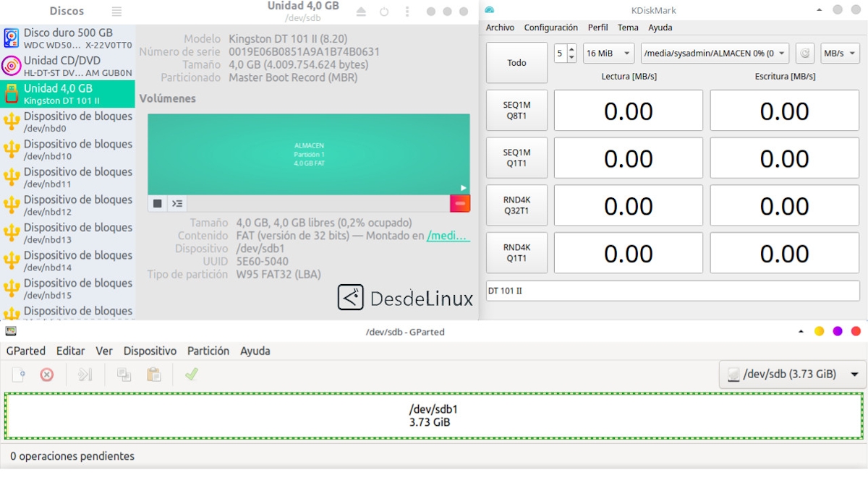Open the /dev/sdb device selector in GParted
The height and width of the screenshot is (488, 868).
click(793, 374)
